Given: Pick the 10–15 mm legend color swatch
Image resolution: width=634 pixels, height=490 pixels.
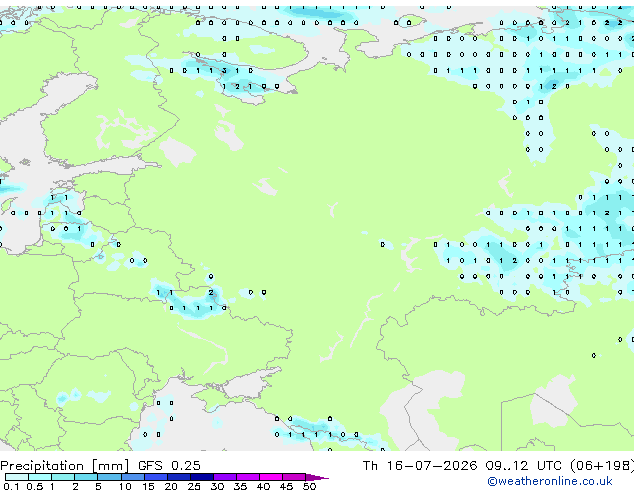Looking at the screenshot, I should coord(133,477).
